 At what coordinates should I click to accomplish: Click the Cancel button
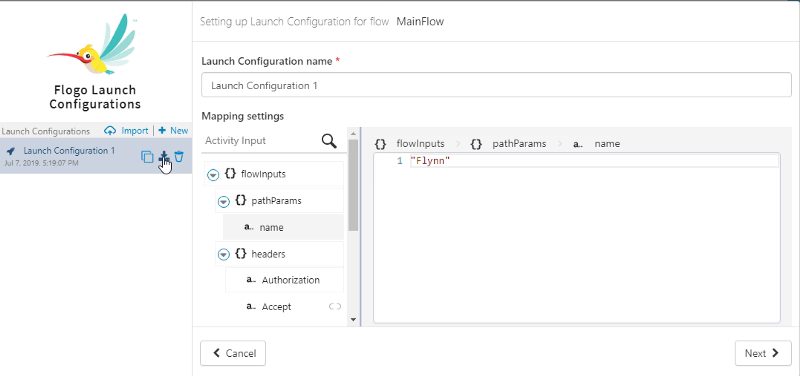click(x=233, y=353)
